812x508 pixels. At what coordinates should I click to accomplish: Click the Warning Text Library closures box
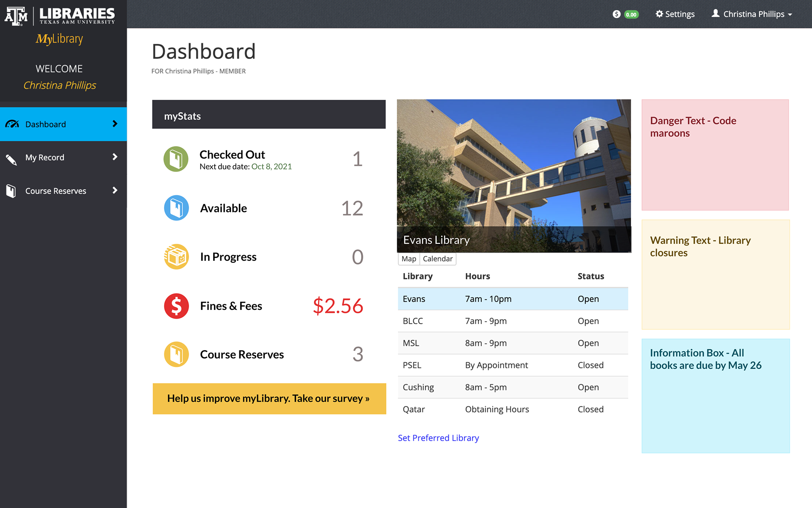click(x=716, y=274)
